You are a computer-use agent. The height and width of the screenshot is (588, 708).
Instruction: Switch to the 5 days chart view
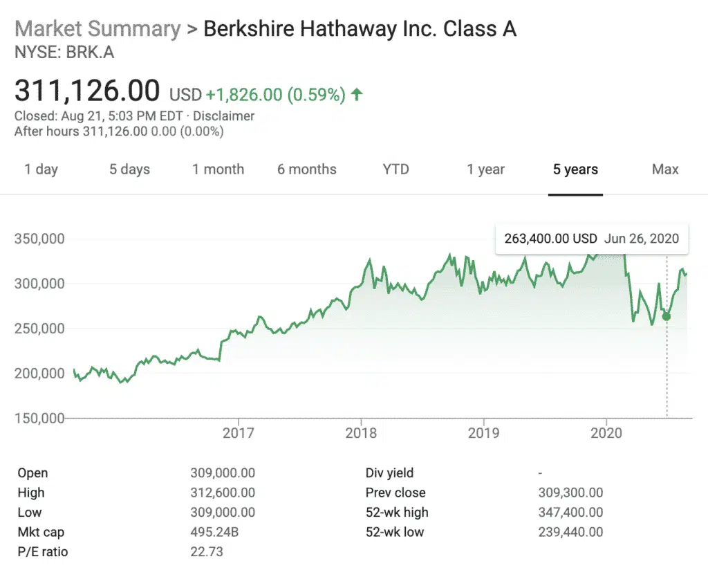click(x=129, y=169)
